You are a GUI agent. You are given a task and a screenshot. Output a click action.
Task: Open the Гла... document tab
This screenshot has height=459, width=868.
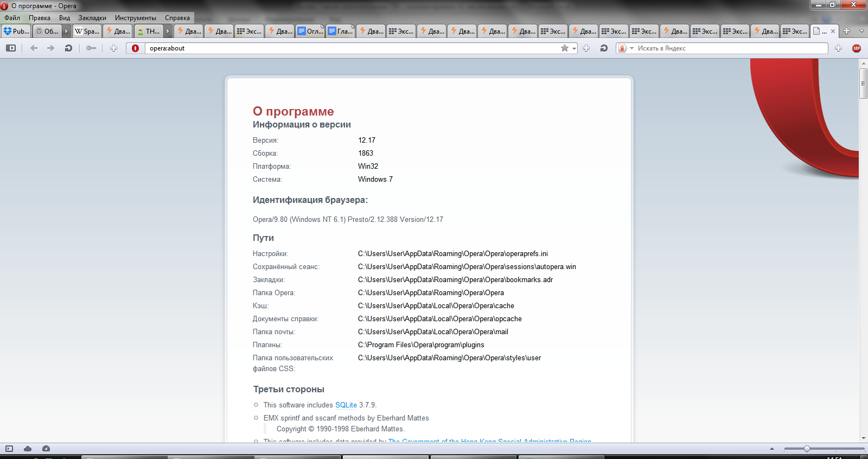341,31
